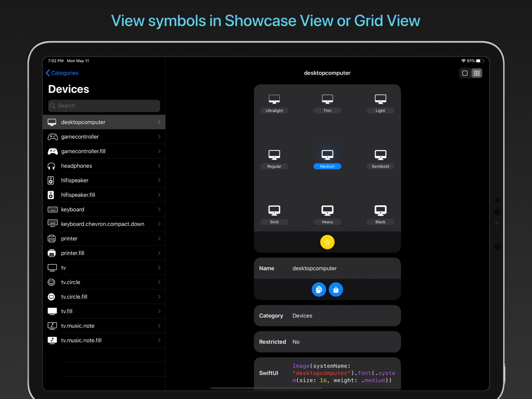Select the Thin weight option
Viewport: 532px width, 399px height.
point(327,111)
